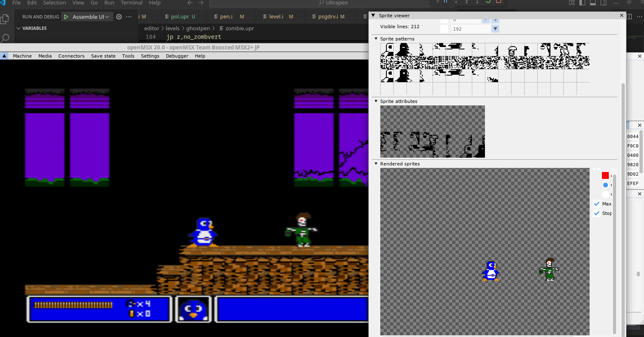Toggle secondary side bar layout icon
The image size is (644, 337).
point(604,2)
